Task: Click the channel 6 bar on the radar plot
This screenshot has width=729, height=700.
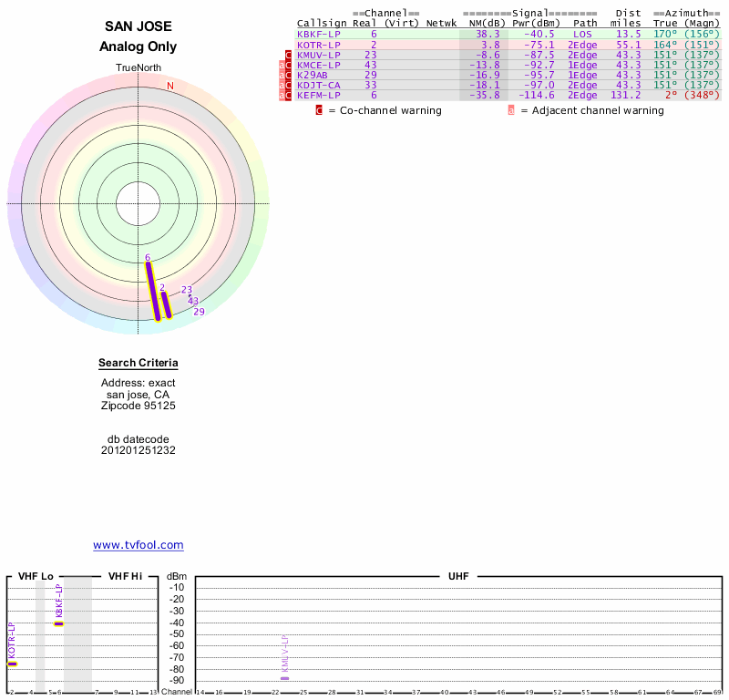Action: tap(153, 292)
